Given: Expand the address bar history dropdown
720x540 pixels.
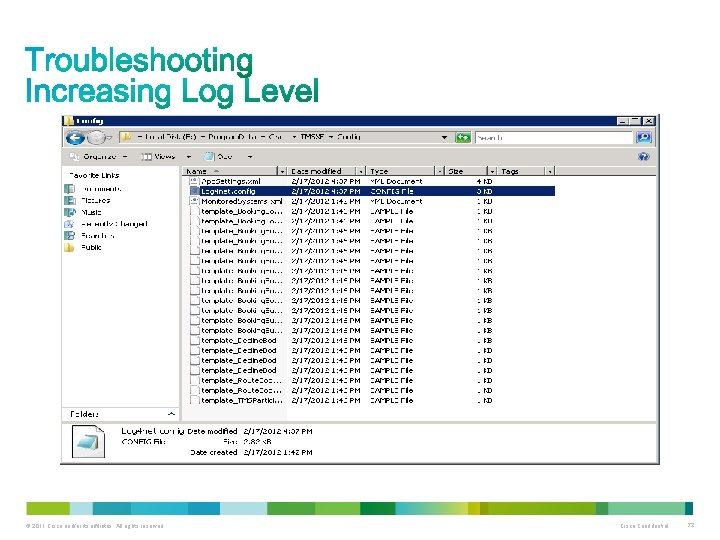Looking at the screenshot, I should (x=444, y=137).
